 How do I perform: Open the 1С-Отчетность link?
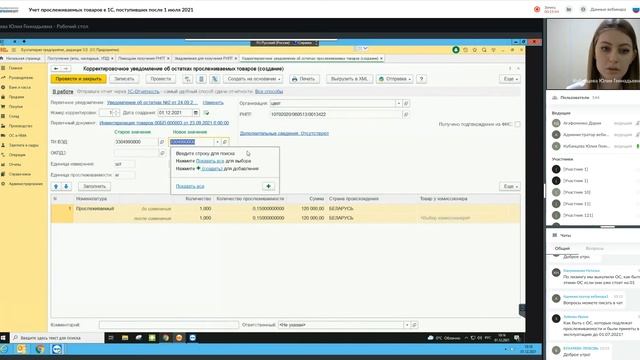tap(143, 91)
